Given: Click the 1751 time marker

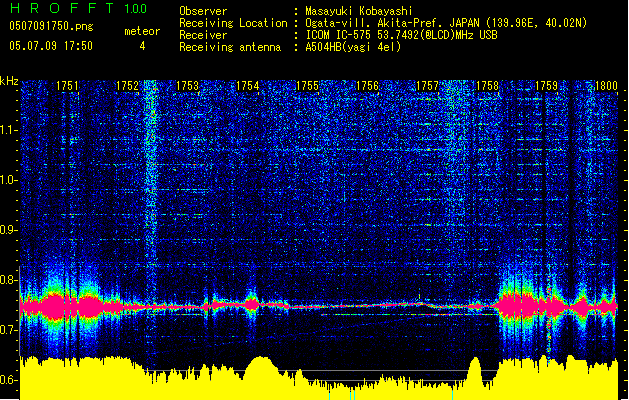Looking at the screenshot, I should tap(67, 86).
